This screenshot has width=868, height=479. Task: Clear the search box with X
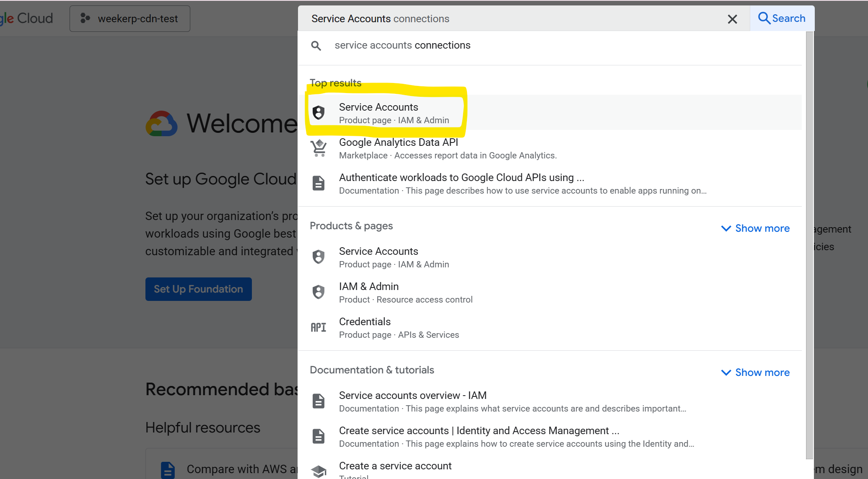tap(732, 19)
